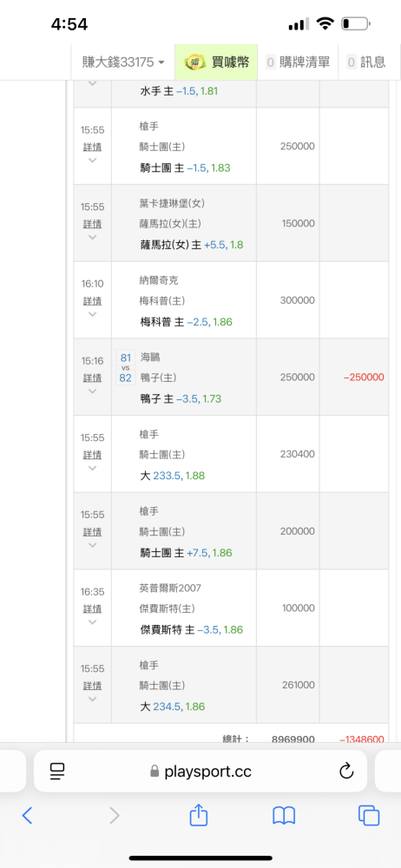Image resolution: width=401 pixels, height=868 pixels.
Task: Open the 購牌清單 tab
Action: coord(298,62)
